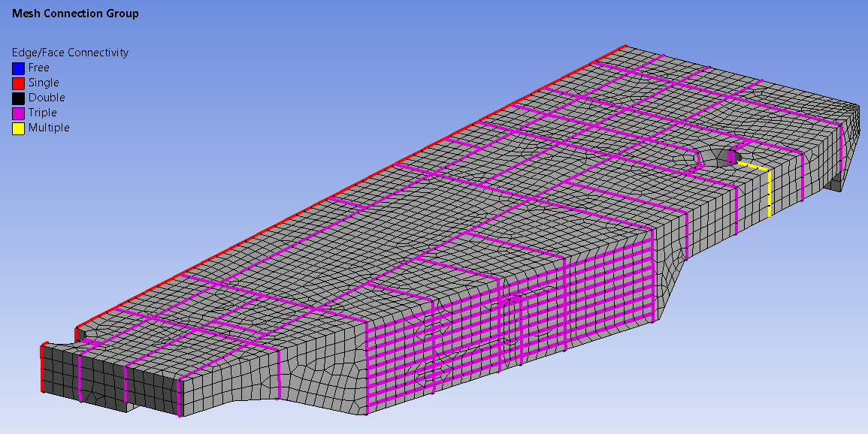868x434 pixels.
Task: Click the yellow Multiple color swatch
Action: coord(18,128)
